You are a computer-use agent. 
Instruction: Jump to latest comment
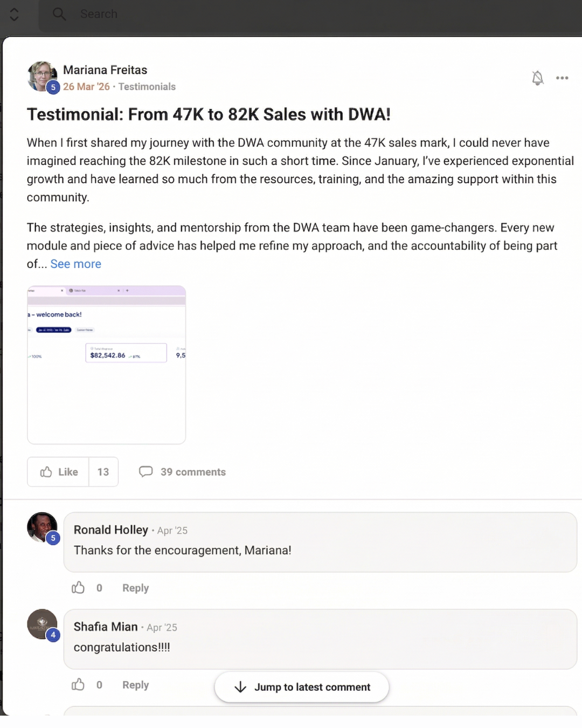point(302,687)
